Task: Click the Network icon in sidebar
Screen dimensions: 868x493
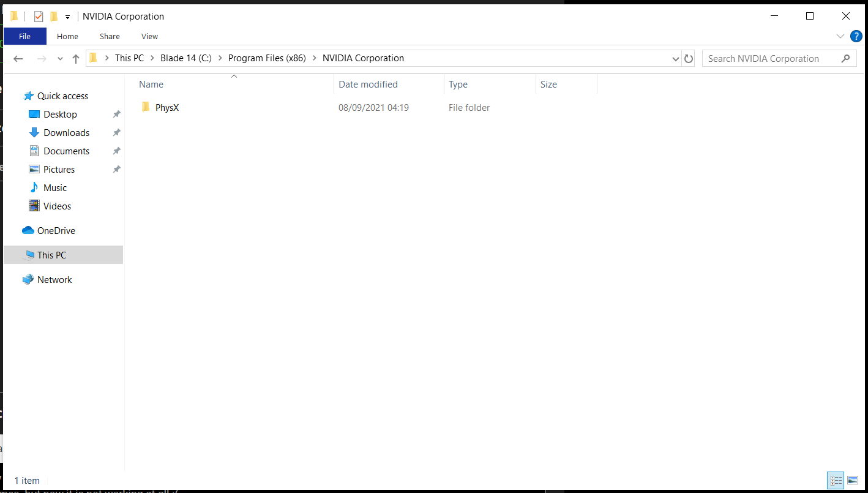Action: [x=28, y=279]
